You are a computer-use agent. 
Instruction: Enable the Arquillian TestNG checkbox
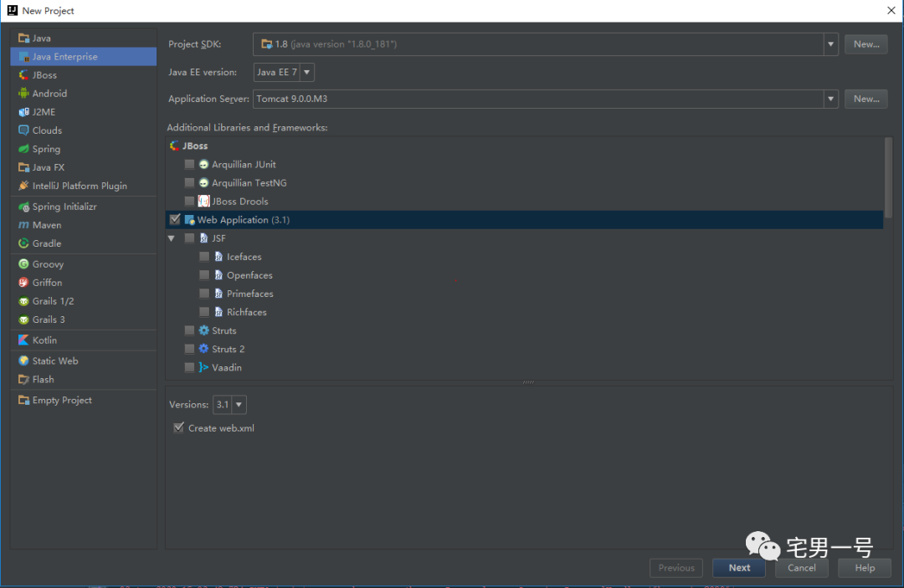click(x=189, y=182)
